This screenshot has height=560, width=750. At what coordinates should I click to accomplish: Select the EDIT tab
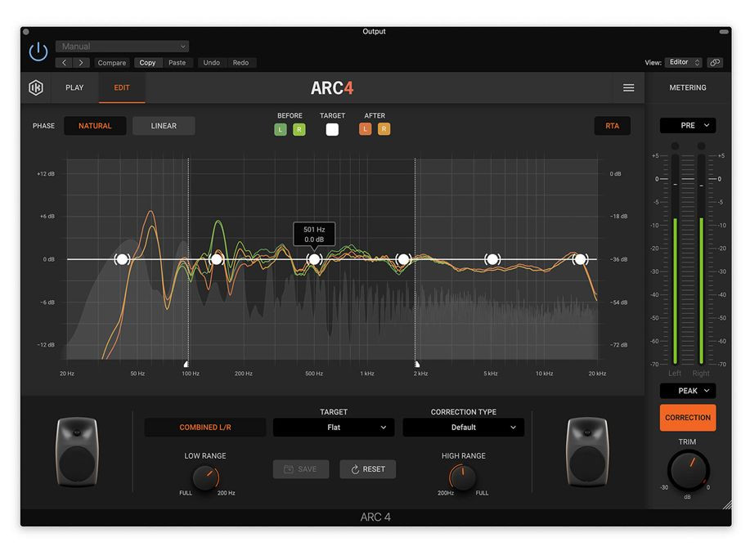click(x=122, y=87)
